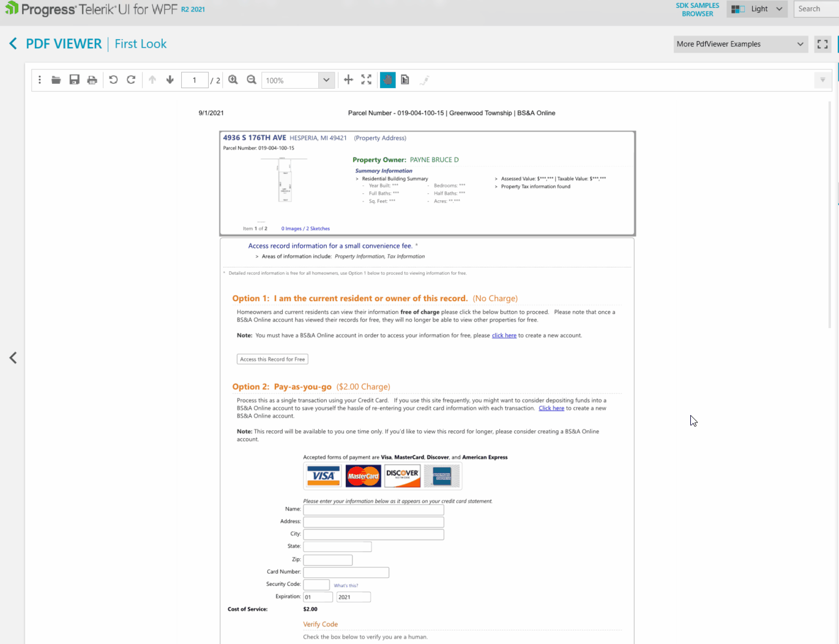
Task: Rotate the page clockwise
Action: [131, 80]
